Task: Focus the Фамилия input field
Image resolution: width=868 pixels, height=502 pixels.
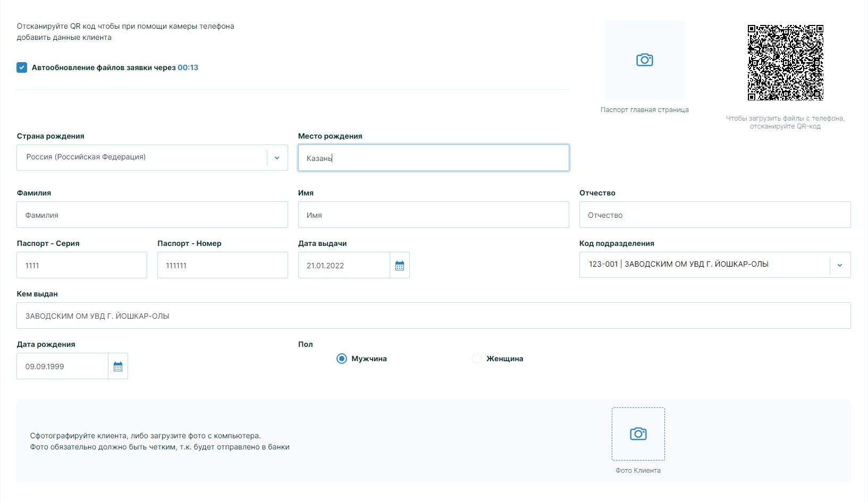Action: 152,215
